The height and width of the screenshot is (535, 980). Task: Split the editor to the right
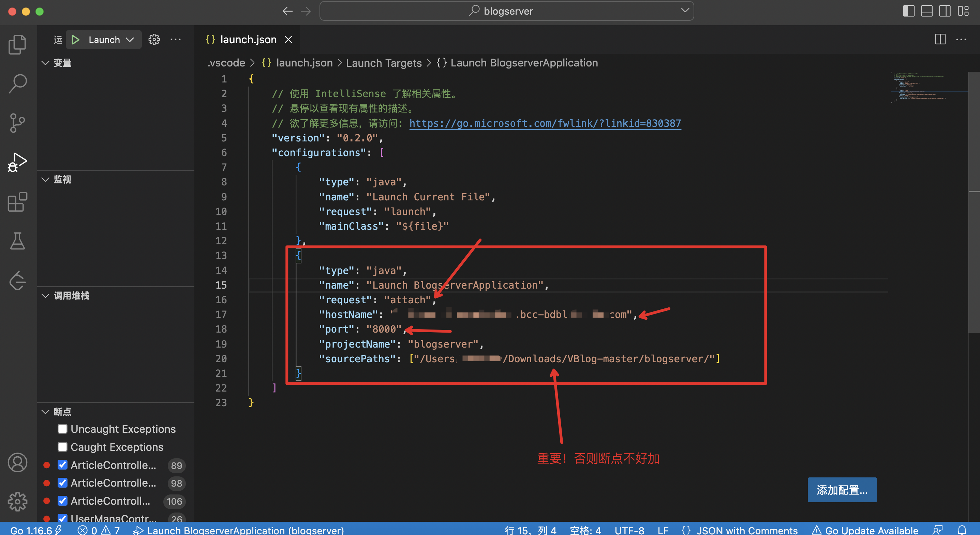pos(940,39)
